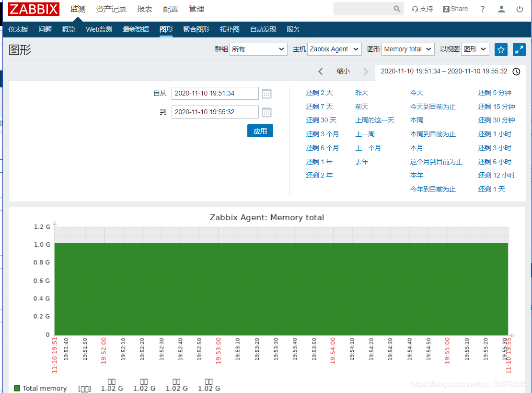
Task: Select the 还剩 1 年 range
Action: pyautogui.click(x=319, y=162)
